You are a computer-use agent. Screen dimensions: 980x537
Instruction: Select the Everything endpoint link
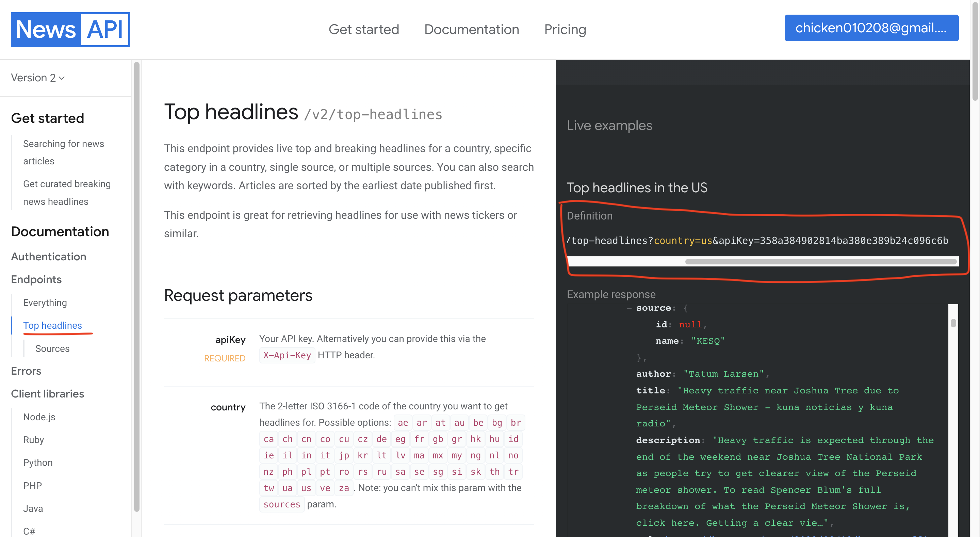[x=45, y=303]
